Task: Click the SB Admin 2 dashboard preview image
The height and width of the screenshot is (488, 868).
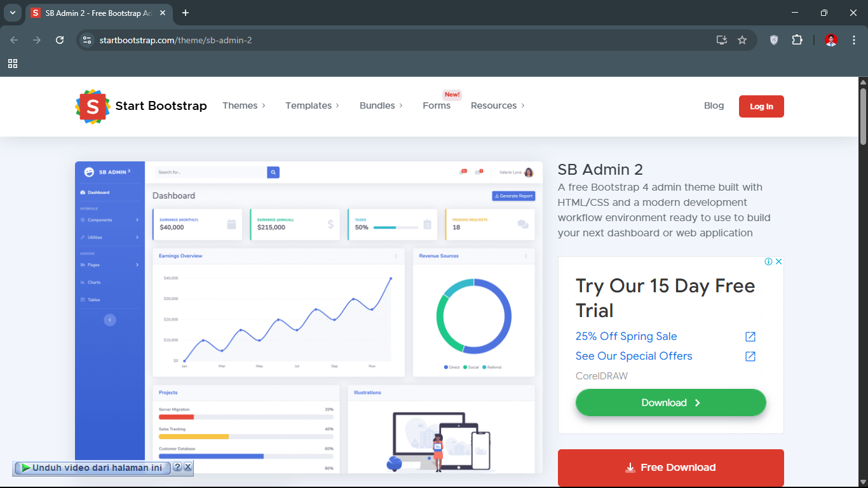Action: 309,316
